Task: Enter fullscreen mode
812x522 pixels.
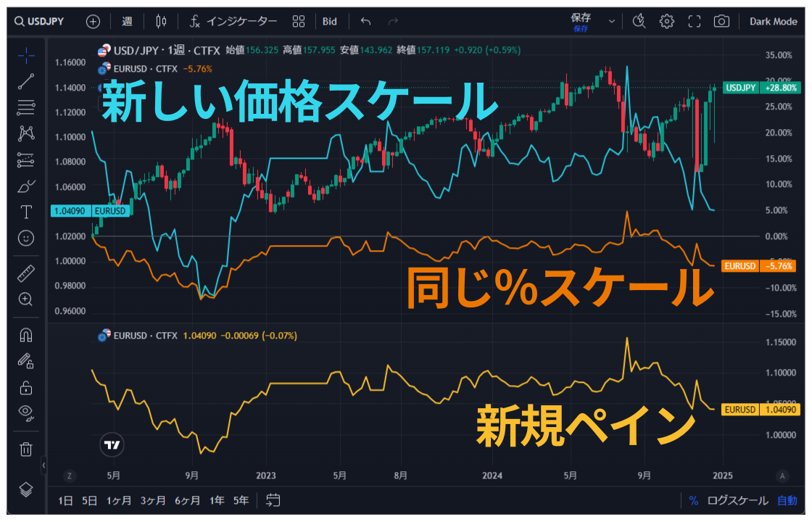Action: point(694,21)
